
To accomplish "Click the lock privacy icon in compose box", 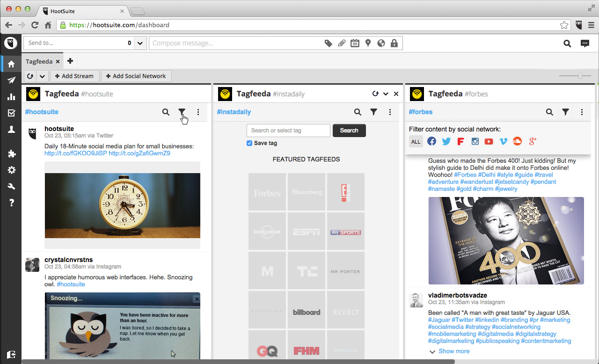I will [394, 43].
